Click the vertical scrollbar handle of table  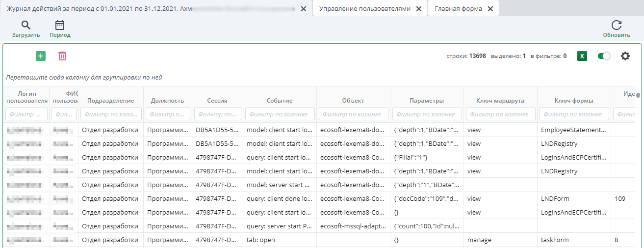(638, 96)
